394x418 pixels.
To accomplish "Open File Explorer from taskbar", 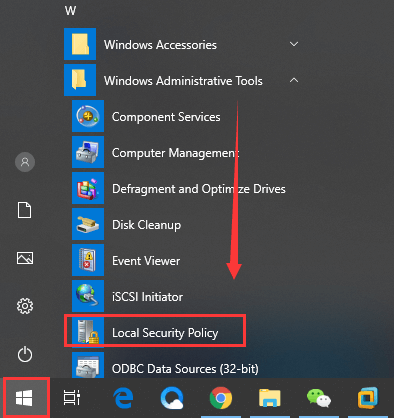I will click(270, 398).
